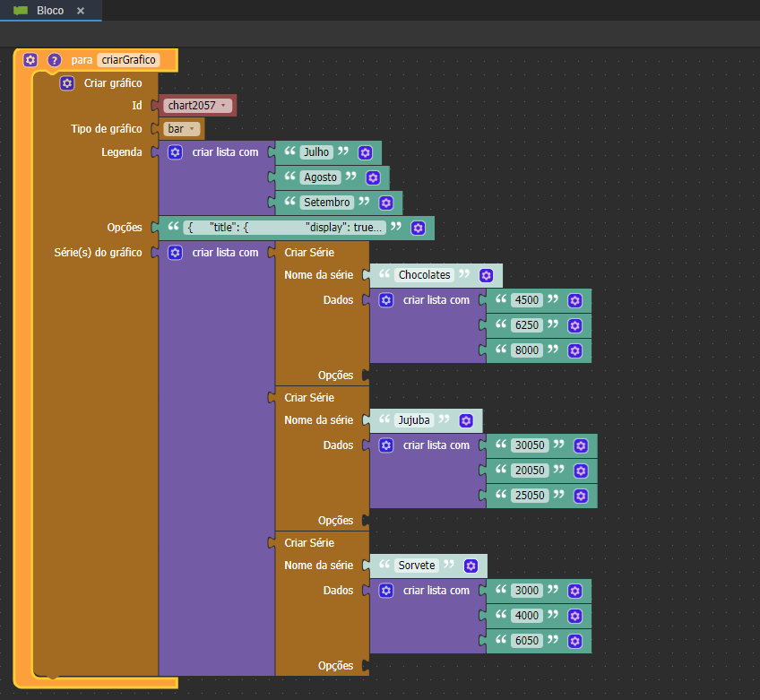Click the gear icon next to value 4500
Viewport: 760px width, 700px height.
coord(574,300)
